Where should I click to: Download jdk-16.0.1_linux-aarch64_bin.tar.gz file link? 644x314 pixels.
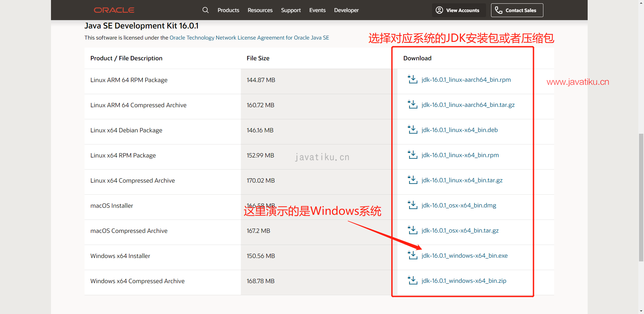tap(468, 105)
